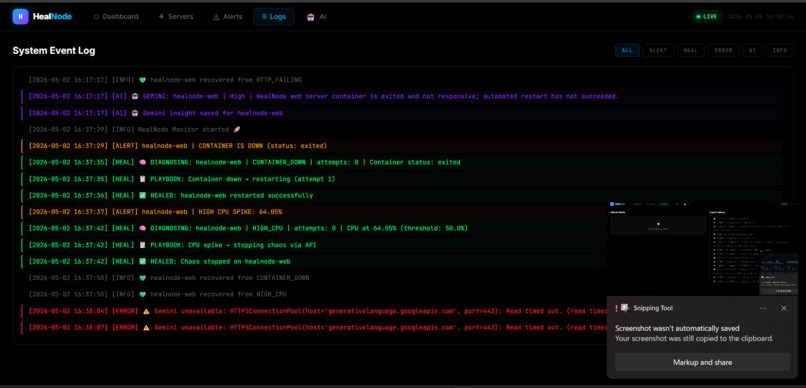806x388 pixels.
Task: Click the Servers tab icon
Action: pos(161,16)
